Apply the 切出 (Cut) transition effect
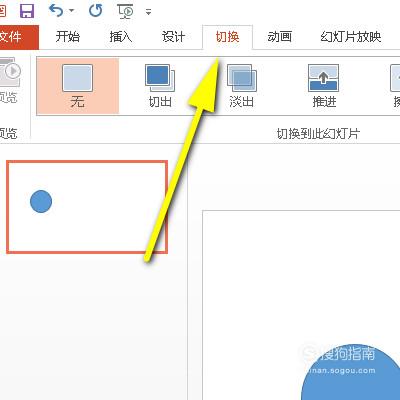Image resolution: width=400 pixels, height=400 pixels. [x=160, y=86]
